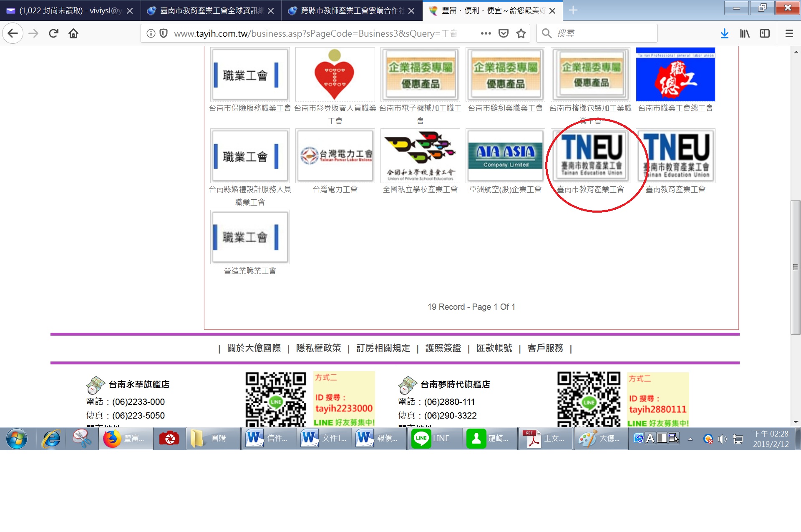Open tracking protection shield icon
801x532 pixels.
coord(164,33)
